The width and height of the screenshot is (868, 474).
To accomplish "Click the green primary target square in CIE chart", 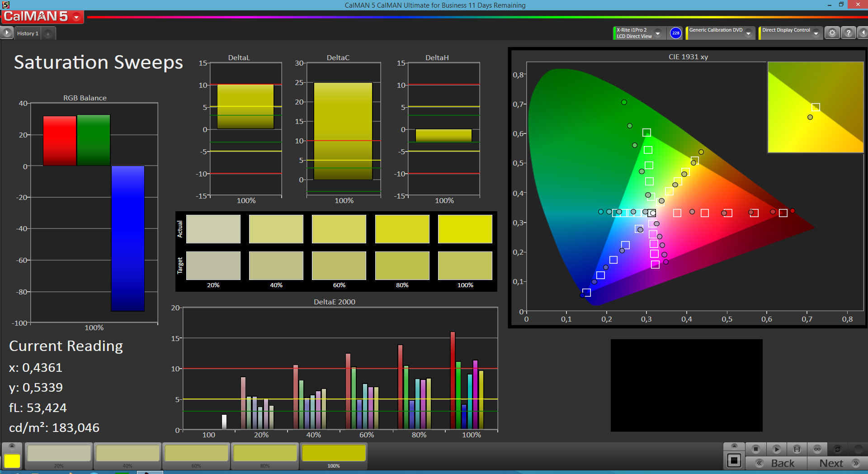I will pos(646,133).
